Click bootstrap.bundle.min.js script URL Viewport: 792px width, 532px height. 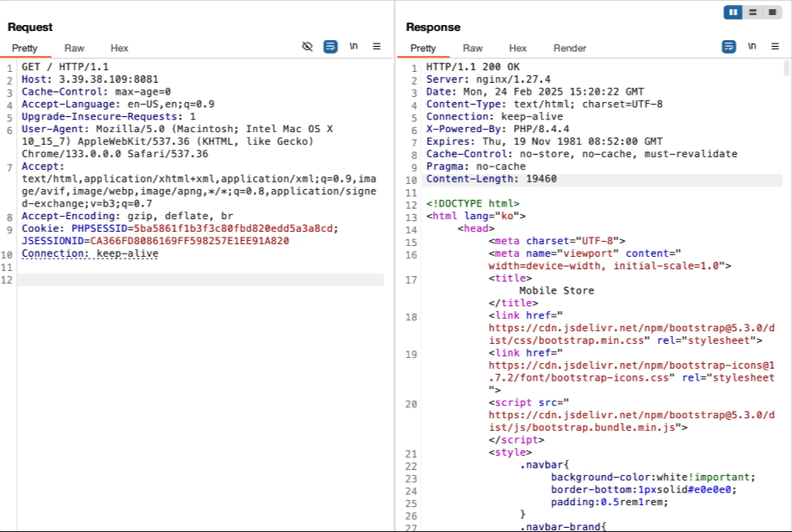pyautogui.click(x=631, y=421)
